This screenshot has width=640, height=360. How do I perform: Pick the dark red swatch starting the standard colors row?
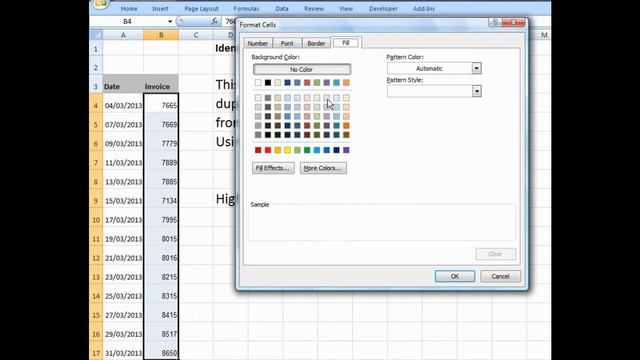coord(258,150)
